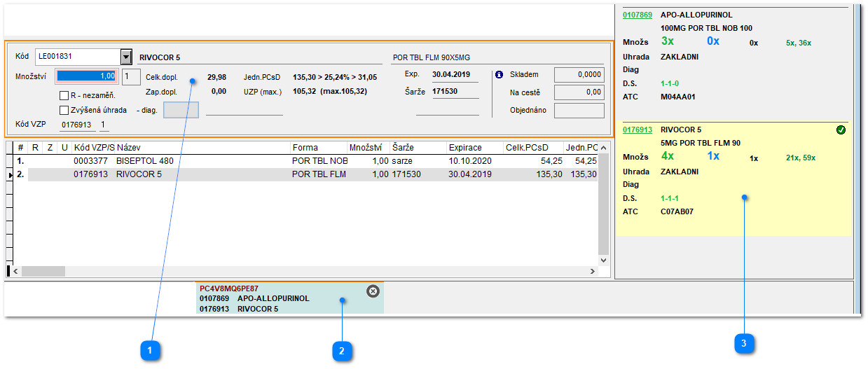This screenshot has width=868, height=369.
Task: Click the blue 1x on RIVOCOR 5 card
Action: [x=713, y=156]
